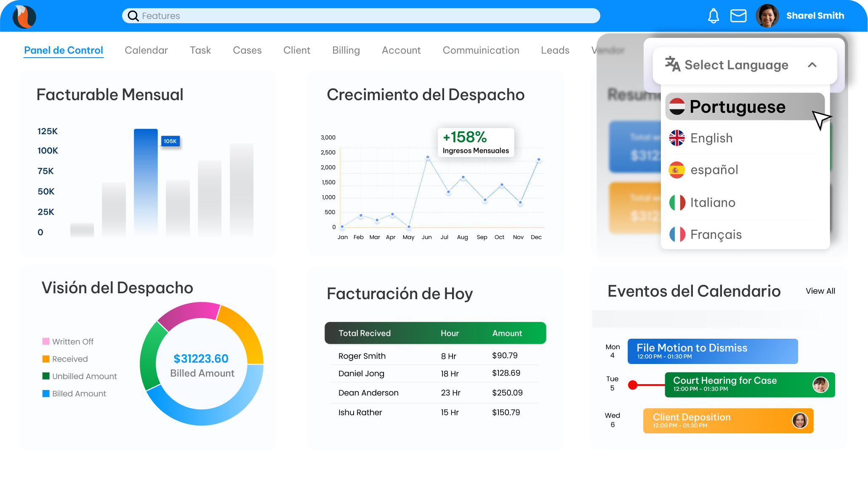868x478 pixels.
Task: Collapse the Select Language chevron
Action: click(x=812, y=65)
